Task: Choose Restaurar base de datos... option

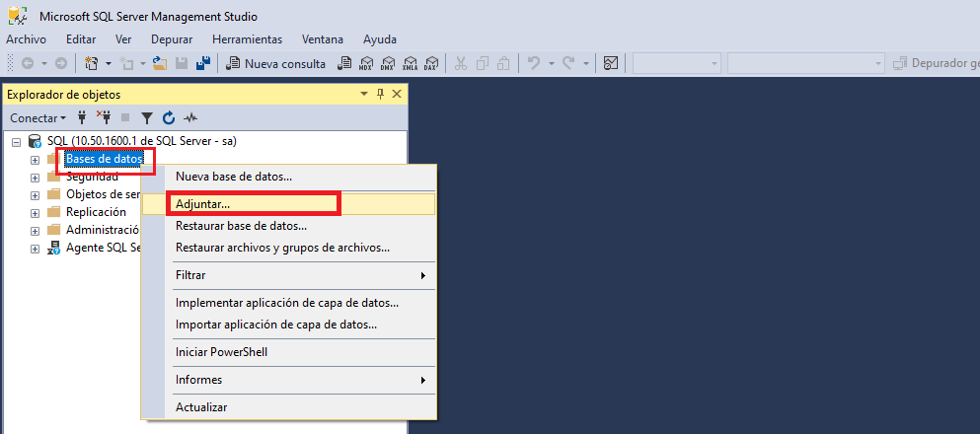Action: 241,226
